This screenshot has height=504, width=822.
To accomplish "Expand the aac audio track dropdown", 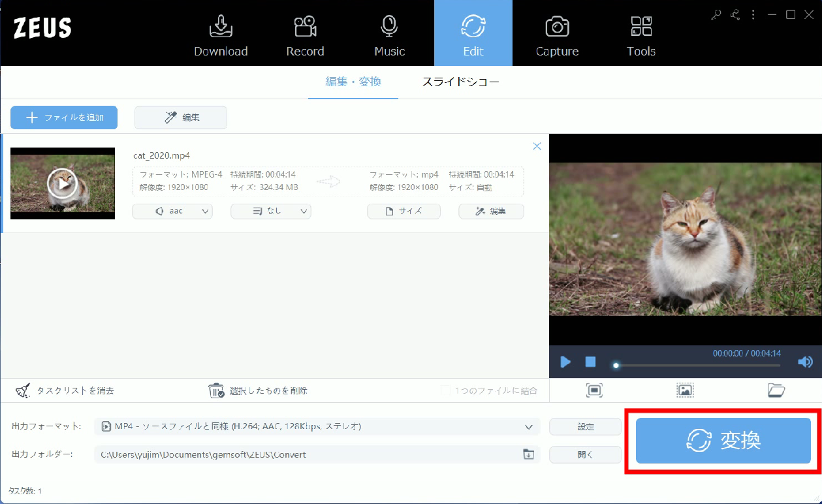I will (172, 212).
